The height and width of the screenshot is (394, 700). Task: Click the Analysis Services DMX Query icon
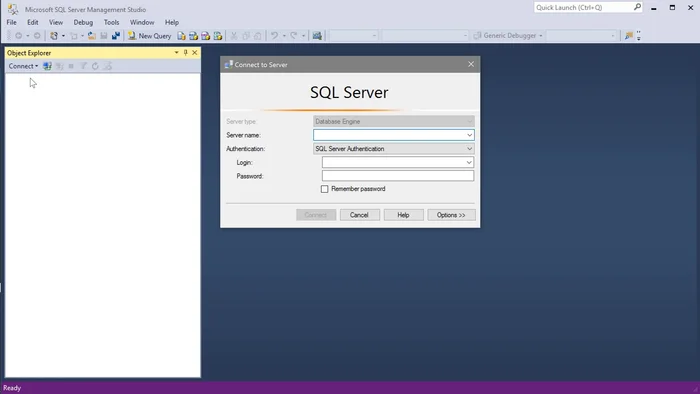click(205, 36)
